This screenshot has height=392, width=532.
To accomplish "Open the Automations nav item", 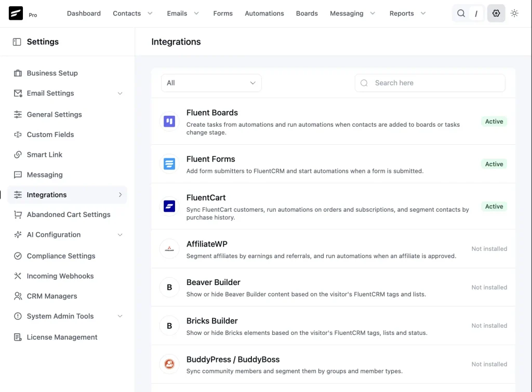I will pyautogui.click(x=264, y=13).
